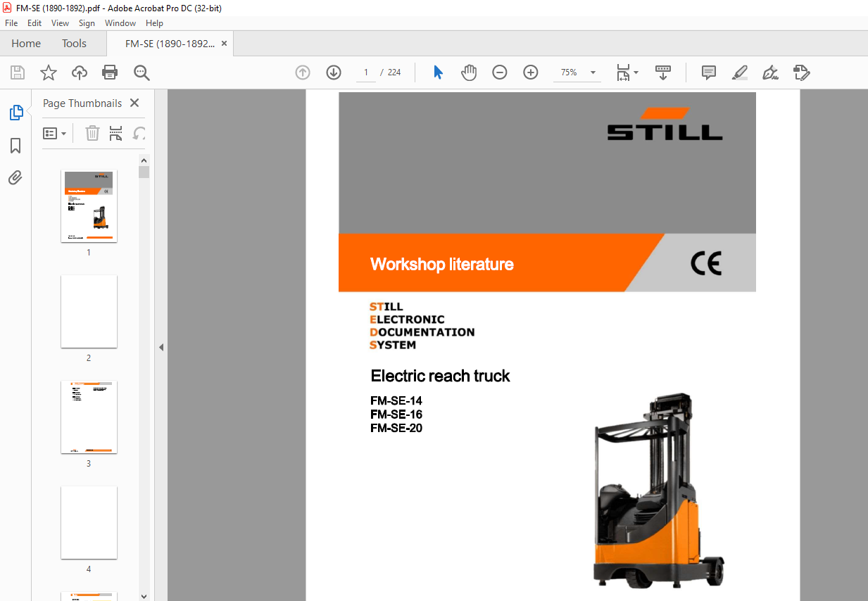This screenshot has width=868, height=601.
Task: Open the Page Thumbnails side panel icon
Action: (15, 113)
